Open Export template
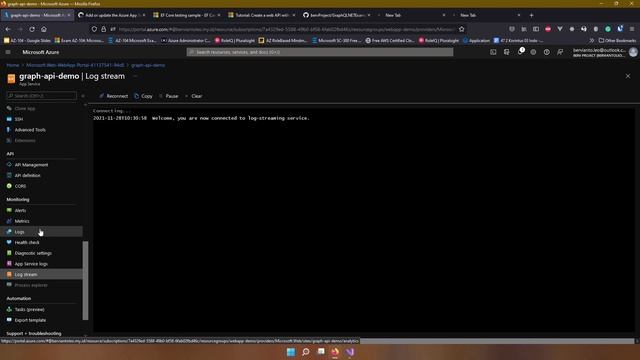The height and width of the screenshot is (360, 640). pyautogui.click(x=30, y=320)
